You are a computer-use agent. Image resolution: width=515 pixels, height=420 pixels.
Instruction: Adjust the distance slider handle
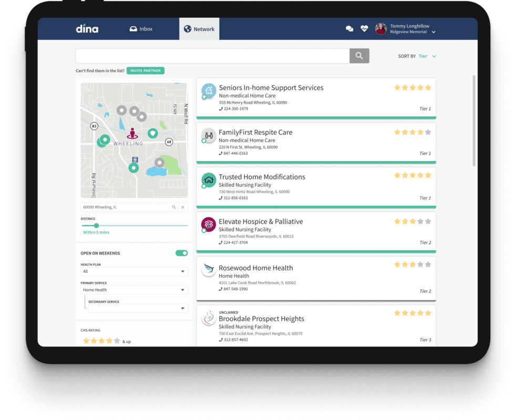[x=96, y=226]
